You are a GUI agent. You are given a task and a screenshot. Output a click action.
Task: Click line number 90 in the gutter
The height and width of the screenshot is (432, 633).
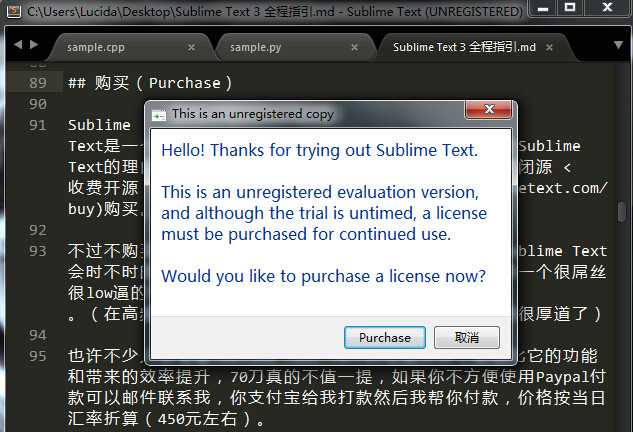[38, 104]
